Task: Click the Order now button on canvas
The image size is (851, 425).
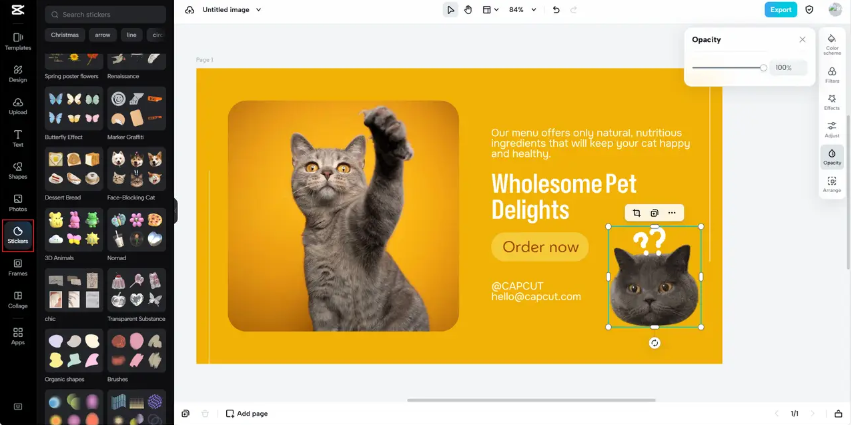Action: pos(540,247)
